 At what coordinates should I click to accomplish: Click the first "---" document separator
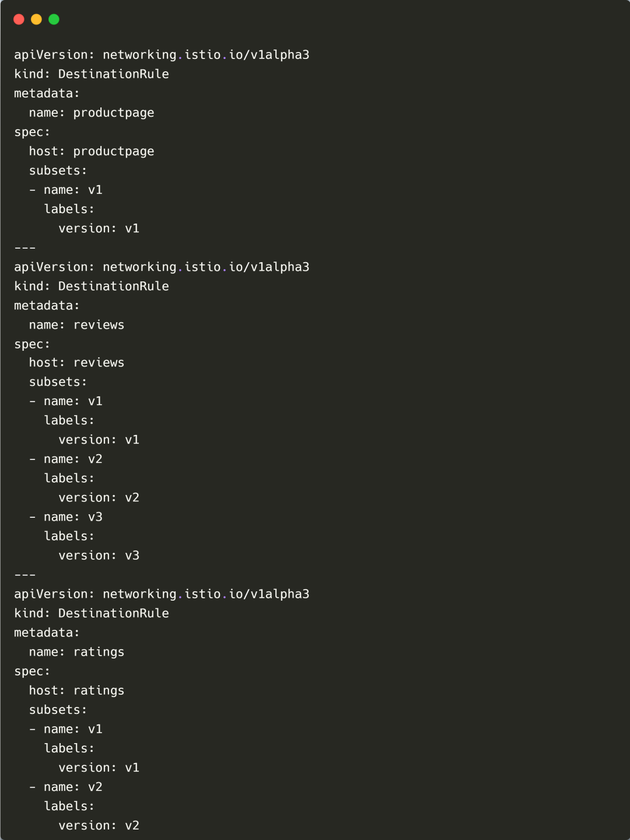pyautogui.click(x=24, y=248)
